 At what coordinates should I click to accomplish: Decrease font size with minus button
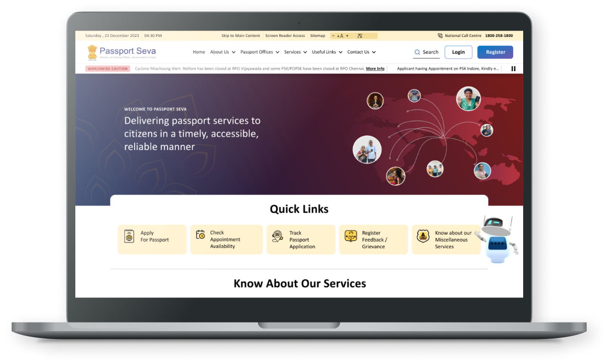[334, 36]
